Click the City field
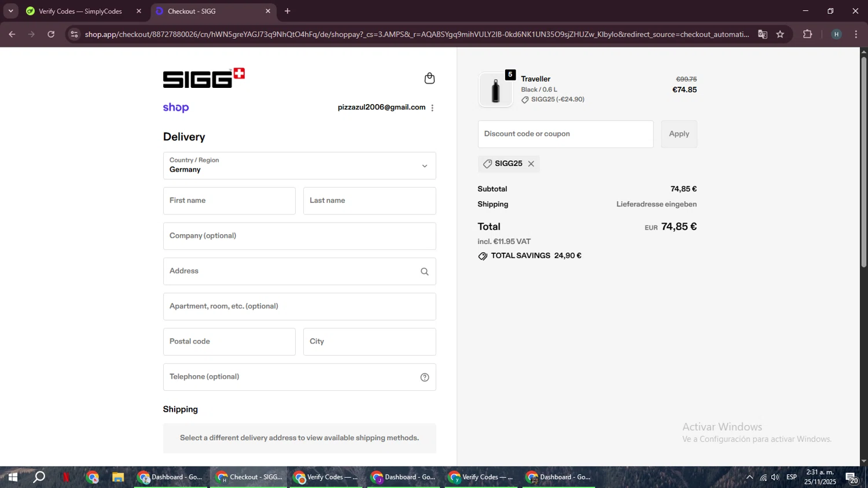868x488 pixels. (369, 342)
